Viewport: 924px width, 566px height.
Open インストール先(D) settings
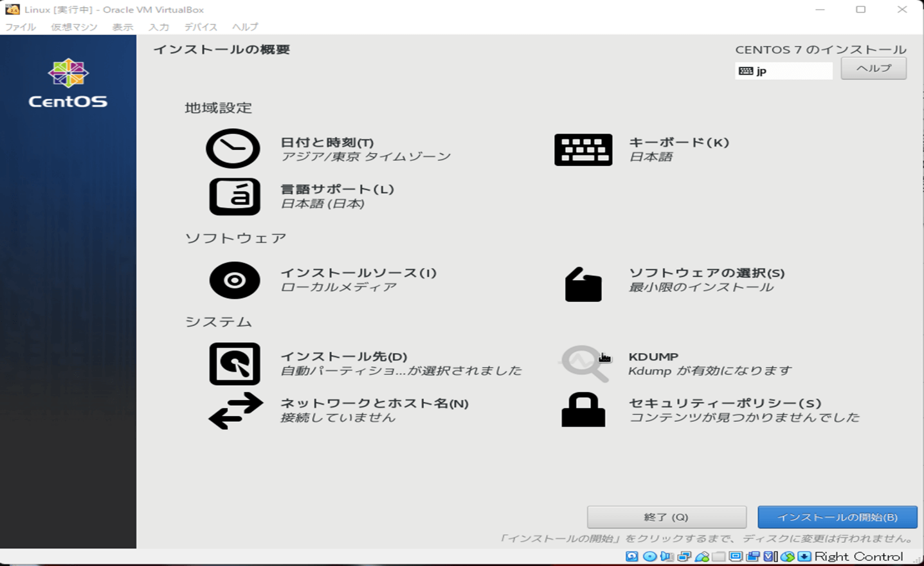(344, 356)
